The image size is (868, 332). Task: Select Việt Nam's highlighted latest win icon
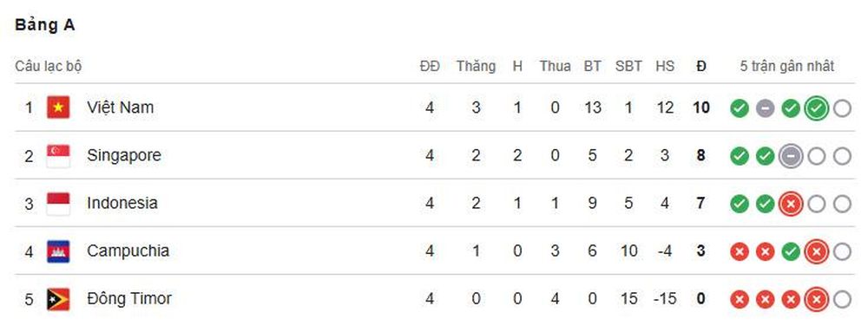[817, 109]
